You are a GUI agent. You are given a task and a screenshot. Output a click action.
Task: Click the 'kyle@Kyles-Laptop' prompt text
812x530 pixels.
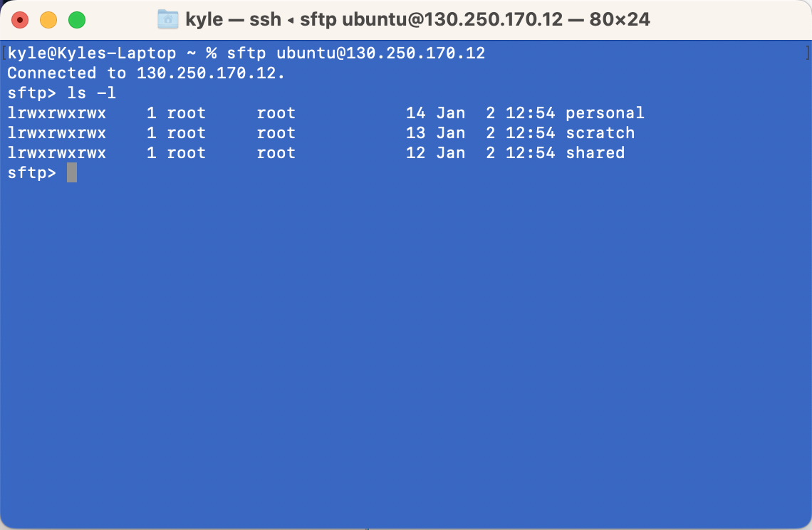(x=92, y=53)
